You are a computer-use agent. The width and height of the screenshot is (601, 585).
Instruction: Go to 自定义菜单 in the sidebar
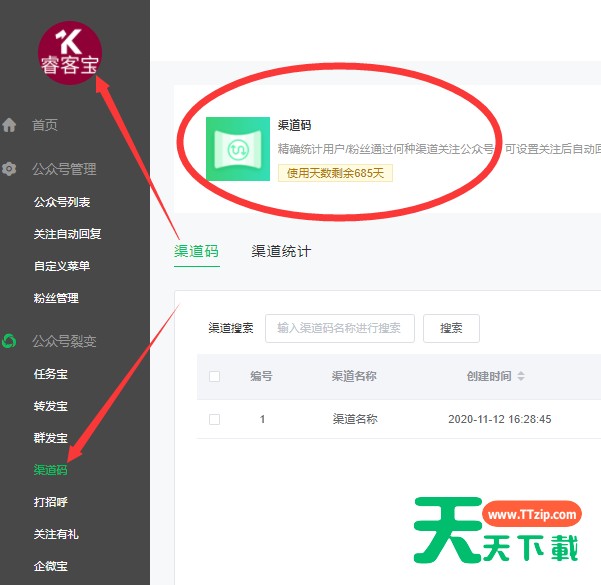pos(62,266)
